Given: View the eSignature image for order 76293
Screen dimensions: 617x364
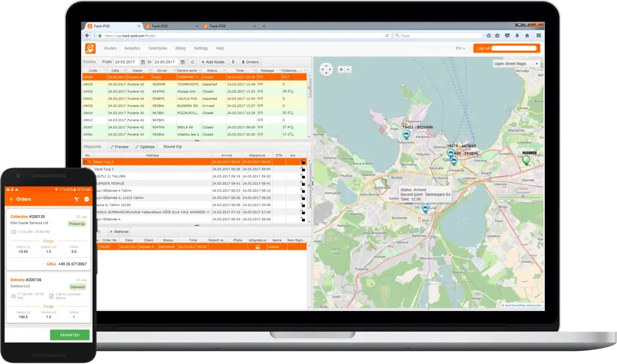Looking at the screenshot, I should tap(258, 247).
